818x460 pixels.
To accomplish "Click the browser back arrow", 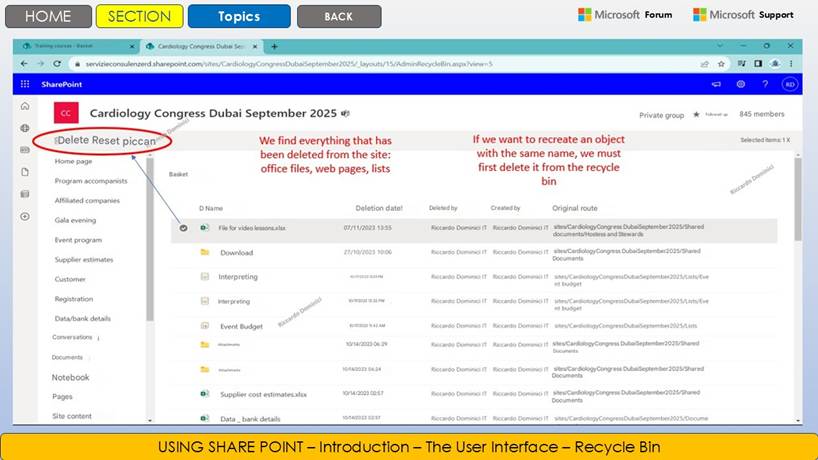I will pos(24,64).
